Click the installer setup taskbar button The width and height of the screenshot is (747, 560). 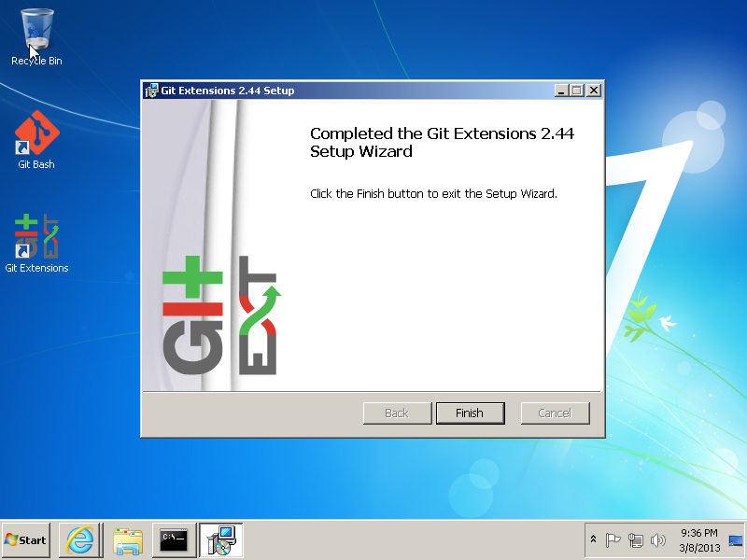coord(221,540)
